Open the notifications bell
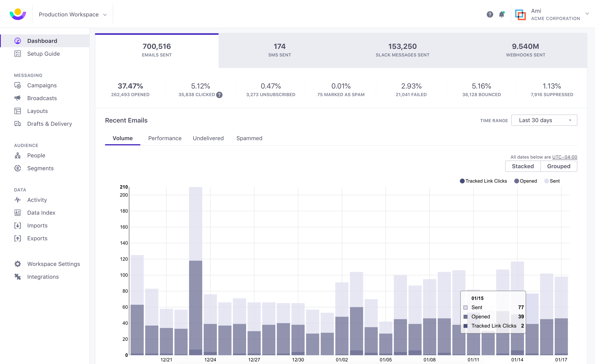 (x=501, y=14)
